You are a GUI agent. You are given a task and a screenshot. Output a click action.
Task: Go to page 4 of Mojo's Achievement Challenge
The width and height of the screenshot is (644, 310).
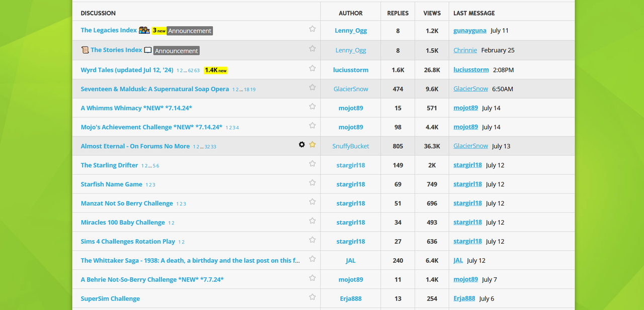pyautogui.click(x=237, y=128)
